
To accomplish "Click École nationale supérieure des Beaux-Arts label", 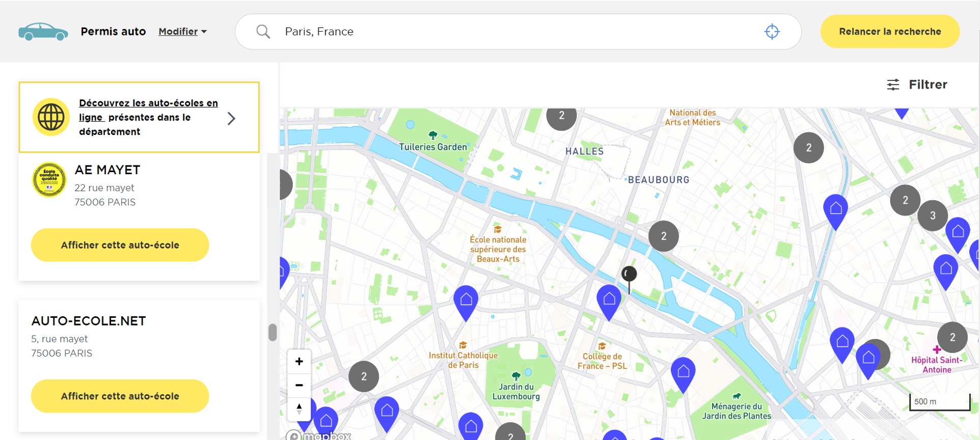I will click(x=498, y=249).
